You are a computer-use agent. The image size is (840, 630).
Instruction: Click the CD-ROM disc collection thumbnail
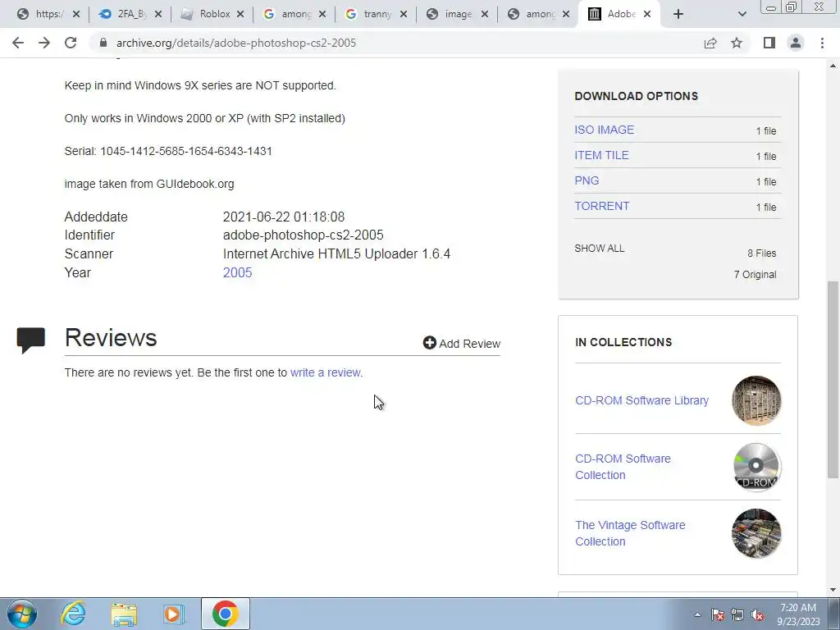[x=756, y=467]
